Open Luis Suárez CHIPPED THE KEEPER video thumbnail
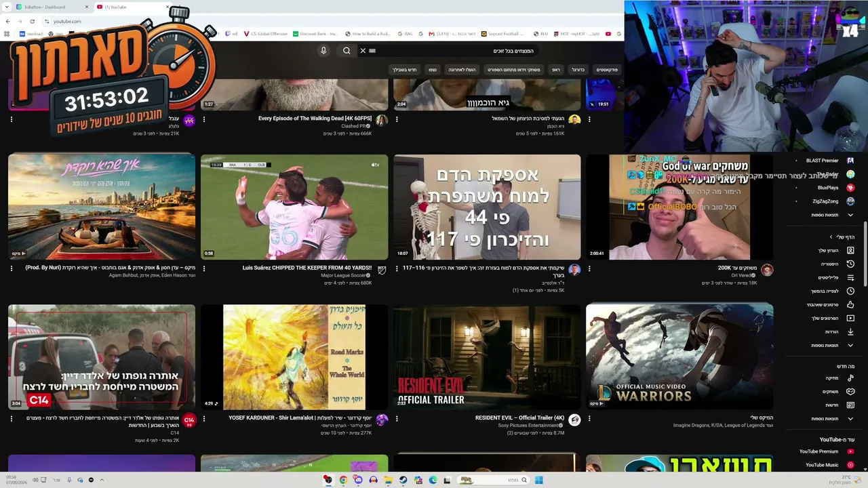The width and height of the screenshot is (868, 488). pos(294,207)
